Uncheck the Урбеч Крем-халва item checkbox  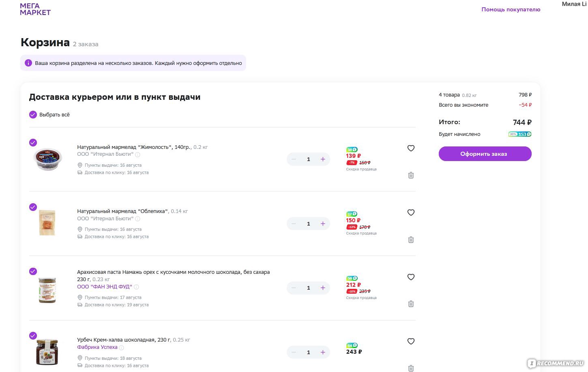pos(33,335)
